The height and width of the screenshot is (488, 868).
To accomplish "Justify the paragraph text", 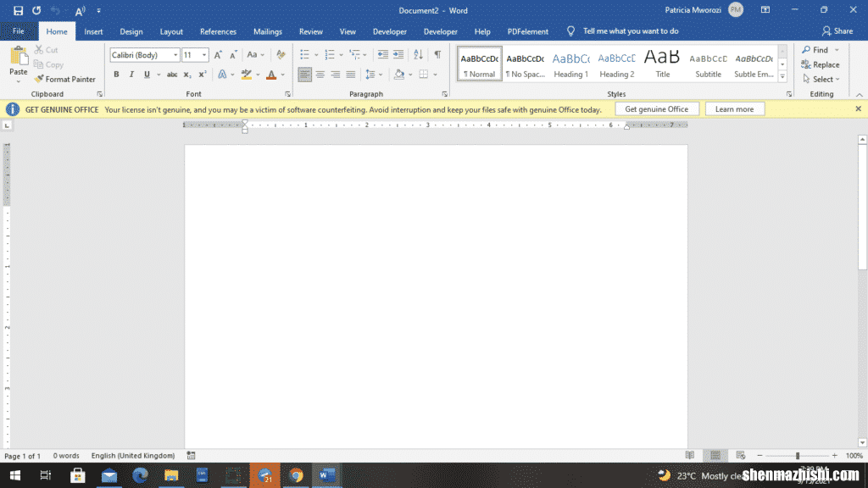I will click(x=350, y=75).
